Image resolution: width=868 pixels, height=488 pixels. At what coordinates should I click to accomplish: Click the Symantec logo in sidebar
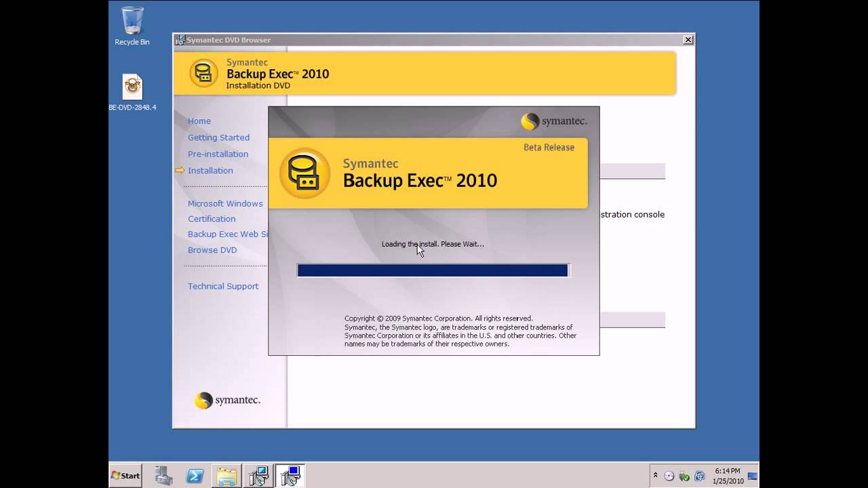pyautogui.click(x=227, y=401)
